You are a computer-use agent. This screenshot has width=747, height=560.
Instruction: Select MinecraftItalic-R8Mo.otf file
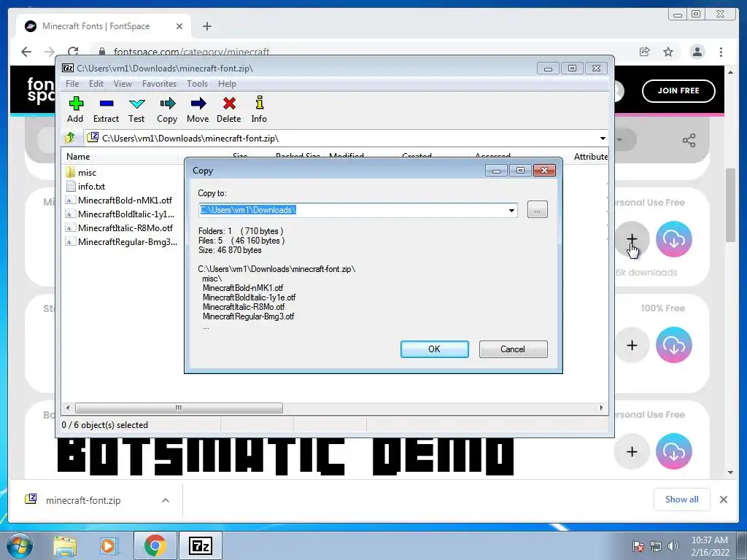[x=119, y=227]
